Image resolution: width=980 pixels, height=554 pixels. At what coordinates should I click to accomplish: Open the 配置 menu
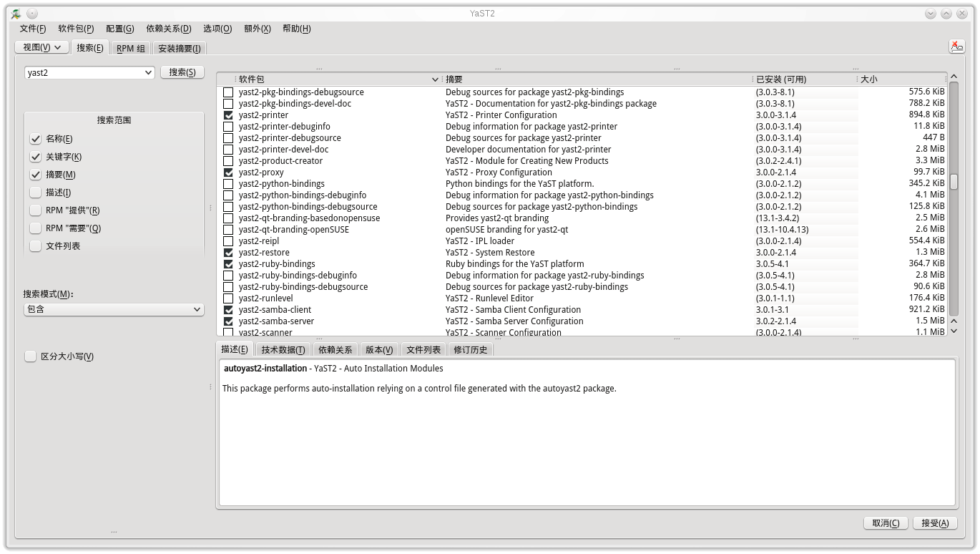click(x=119, y=29)
